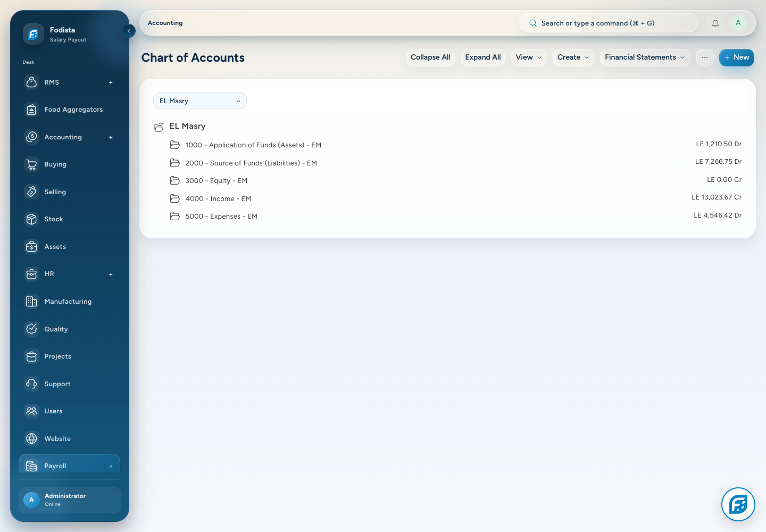Collapse the sidebar with the chevron button
This screenshot has height=532, width=766.
[x=129, y=31]
